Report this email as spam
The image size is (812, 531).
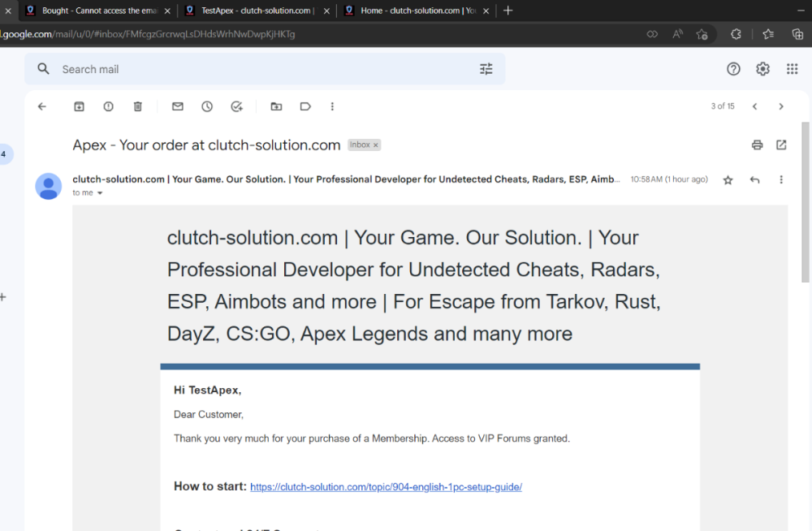pyautogui.click(x=108, y=106)
